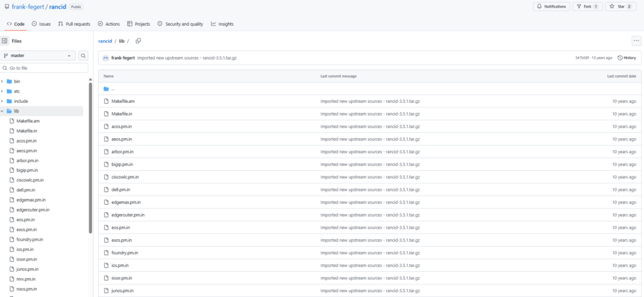
Task: Click frank-fegert author name in commit bar
Action: pyautogui.click(x=123, y=58)
